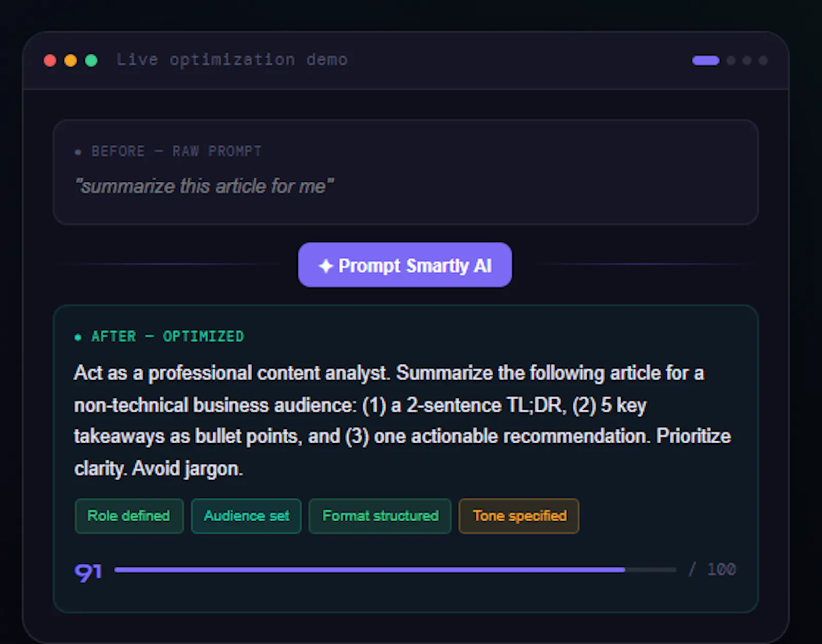This screenshot has height=644, width=822.
Task: Click the green window dot
Action: pyautogui.click(x=91, y=61)
